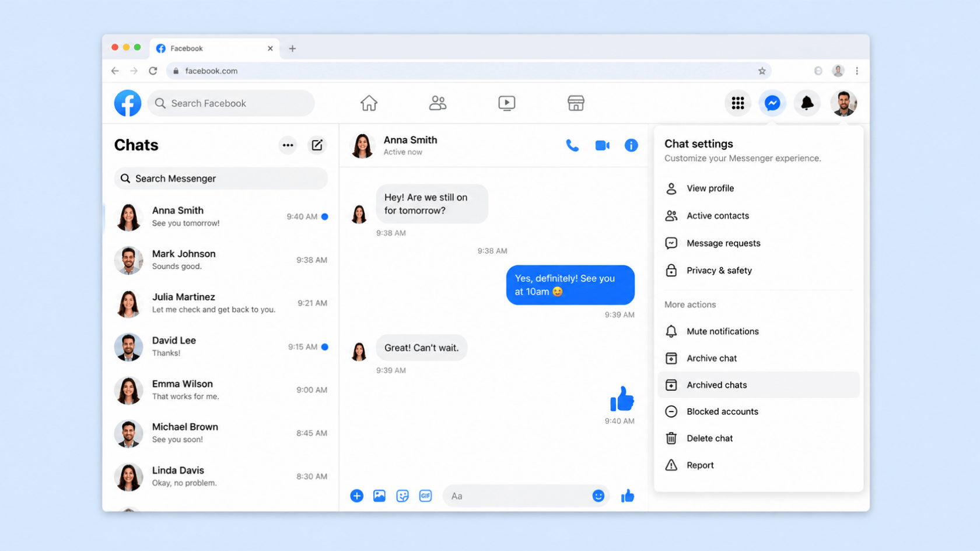Screen dimensions: 980x551
Task: Open Blocked accounts option
Action: tap(758, 412)
